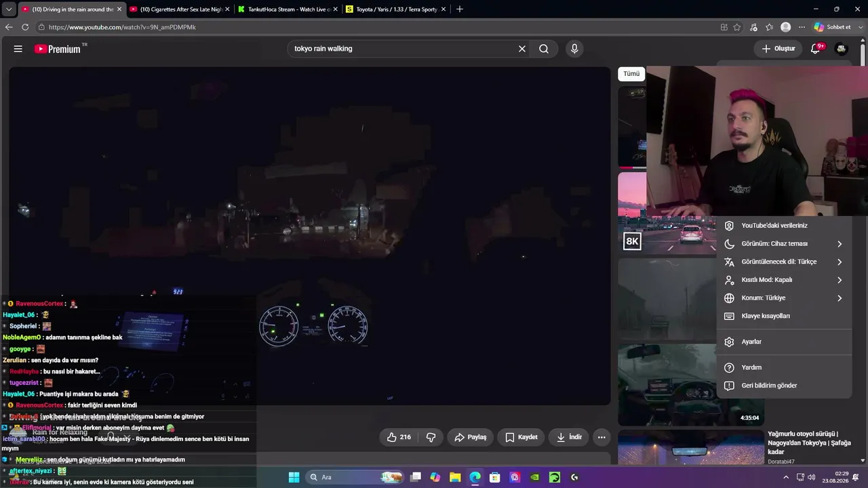Open the taskbar clock and date
Screen dimensions: 868x488
[x=834, y=477]
